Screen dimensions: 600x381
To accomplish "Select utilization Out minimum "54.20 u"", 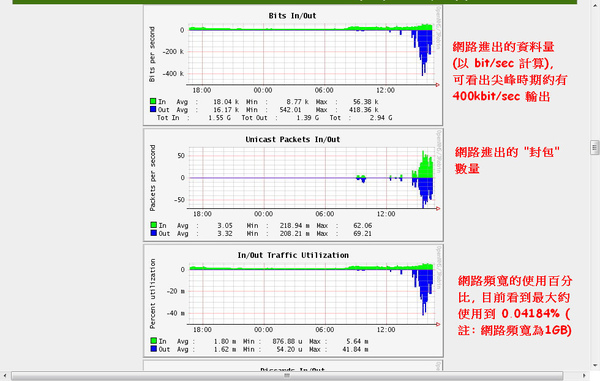I will 289,350.
